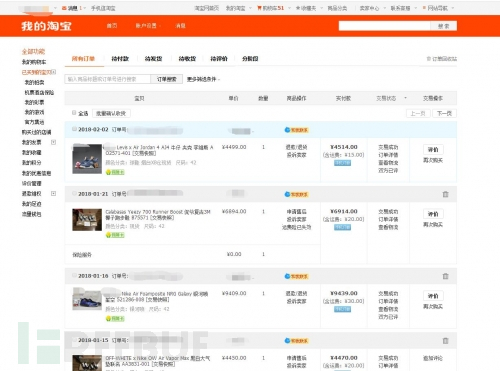This screenshot has width=500, height=371.
Task: Tick the select-all (全选) checkbox
Action: pyautogui.click(x=74, y=113)
